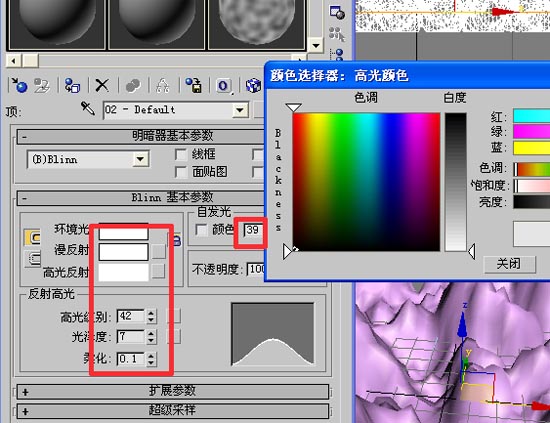The image size is (550, 423).
Task: Click the map button next to 高光反射 swatch
Action: 159,271
